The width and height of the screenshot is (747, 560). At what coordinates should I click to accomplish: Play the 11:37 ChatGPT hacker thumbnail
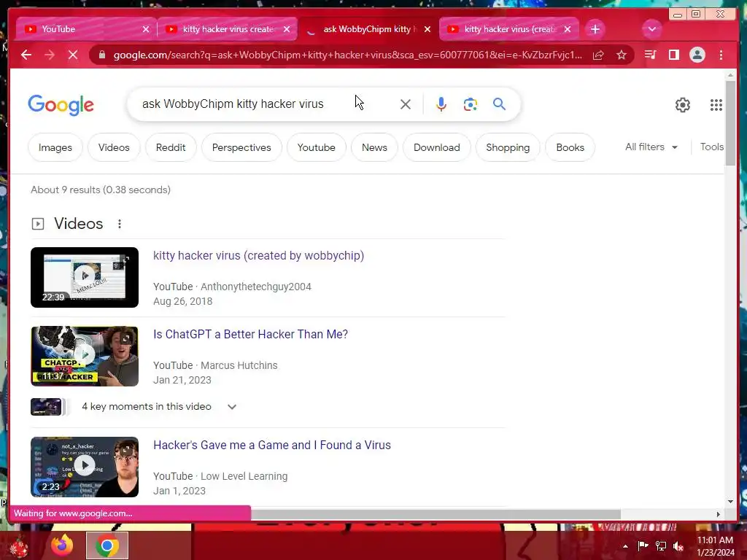point(85,356)
